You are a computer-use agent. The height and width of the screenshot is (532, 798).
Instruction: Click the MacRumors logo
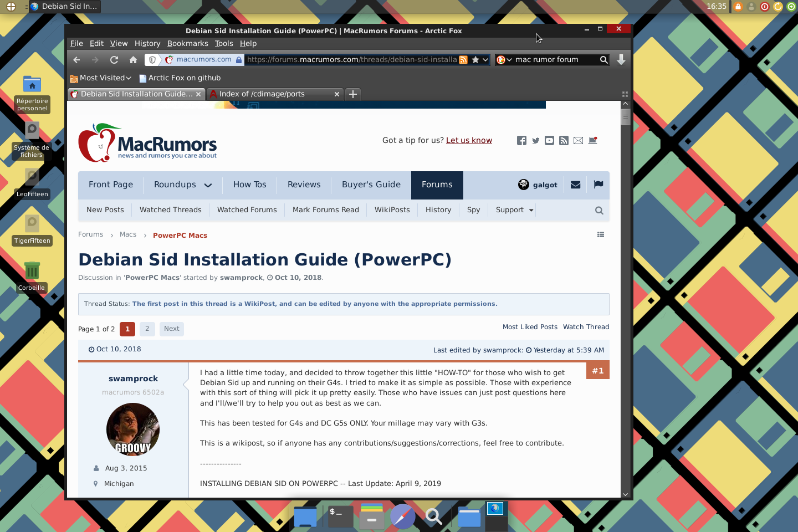tap(147, 142)
